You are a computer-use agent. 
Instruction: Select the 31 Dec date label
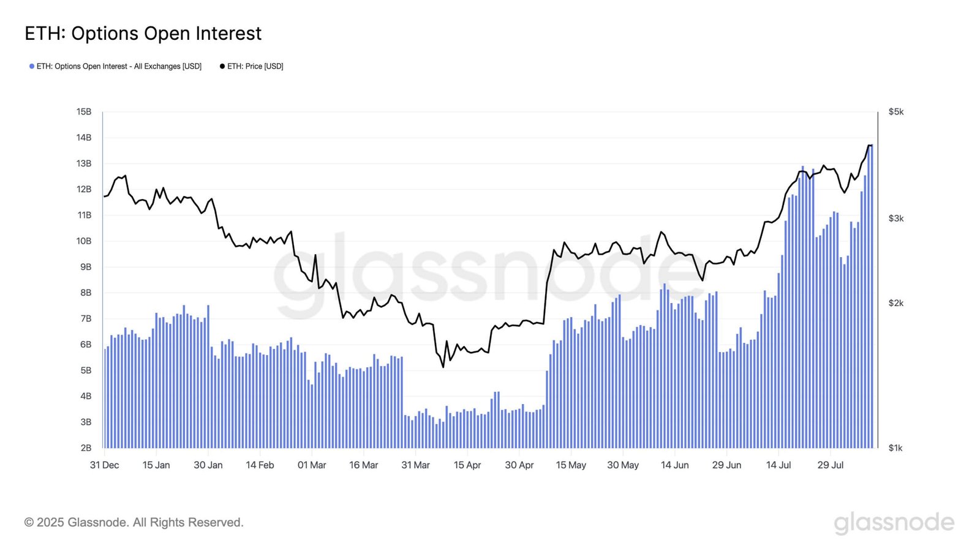click(x=104, y=465)
